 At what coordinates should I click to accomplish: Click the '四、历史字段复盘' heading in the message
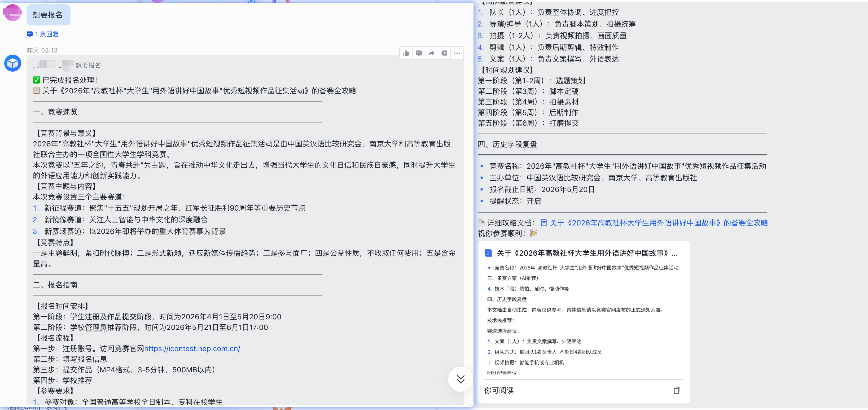[507, 144]
